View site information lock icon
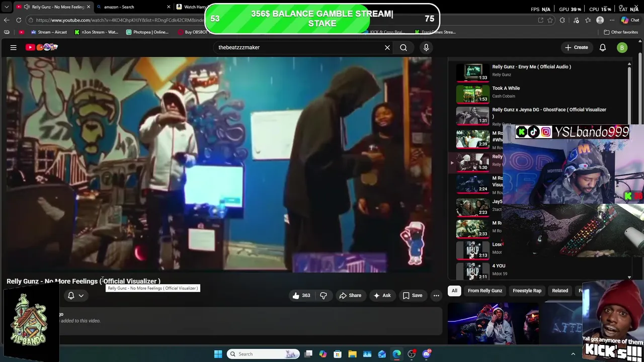Image resolution: width=644 pixels, height=362 pixels. pos(31,20)
